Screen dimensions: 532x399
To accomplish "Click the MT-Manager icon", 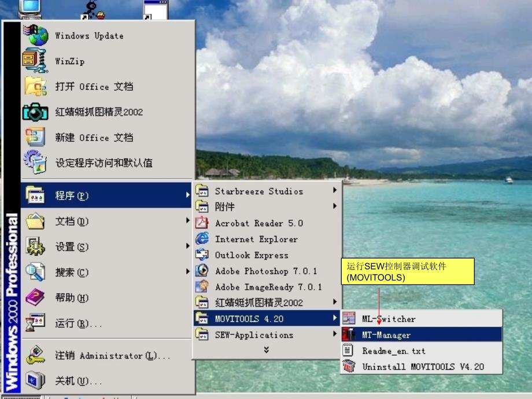I will tap(349, 334).
